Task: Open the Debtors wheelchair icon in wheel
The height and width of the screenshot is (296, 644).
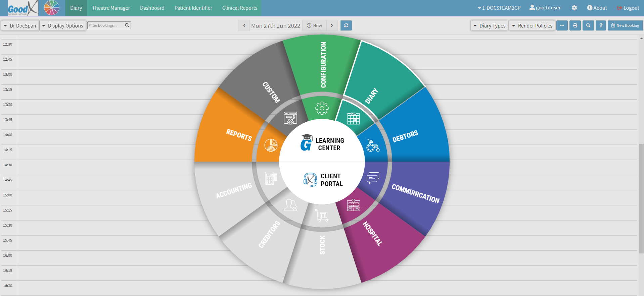Action: (x=373, y=145)
